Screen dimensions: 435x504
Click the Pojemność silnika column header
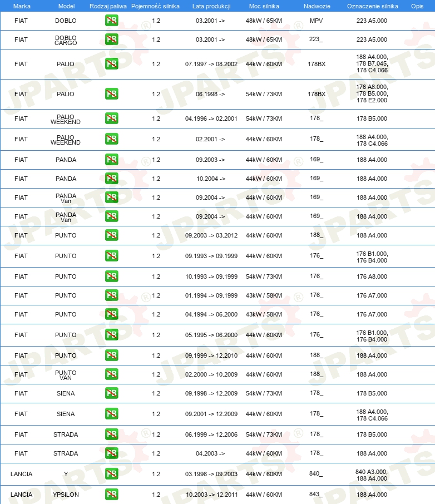pos(155,6)
